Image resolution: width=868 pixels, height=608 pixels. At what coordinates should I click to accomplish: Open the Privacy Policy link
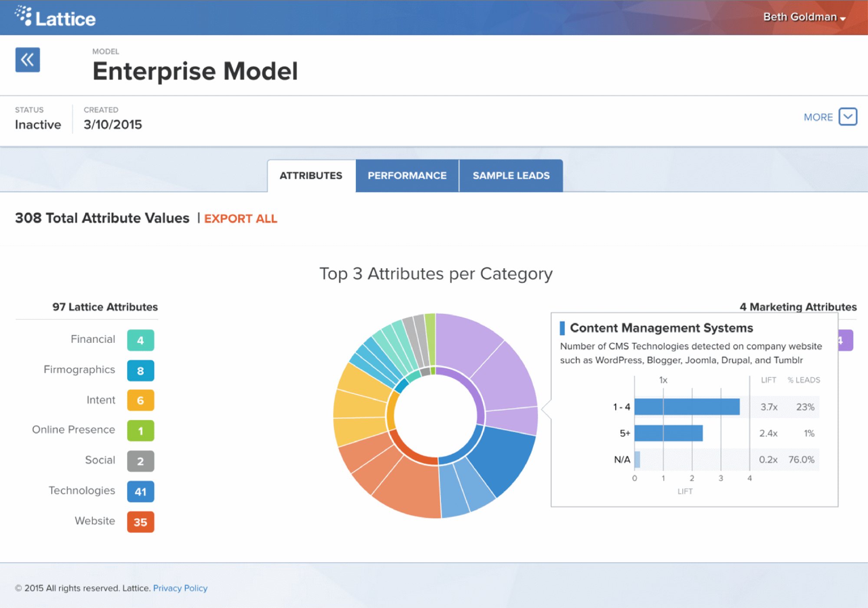pyautogui.click(x=180, y=588)
